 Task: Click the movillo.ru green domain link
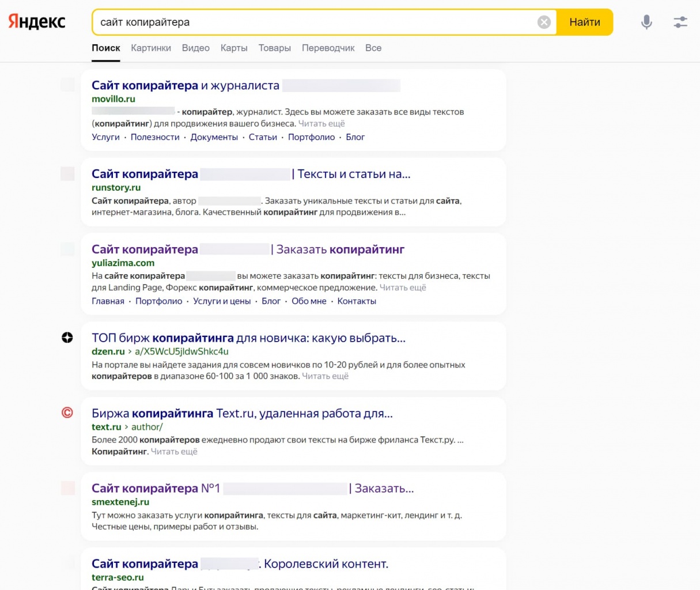113,99
